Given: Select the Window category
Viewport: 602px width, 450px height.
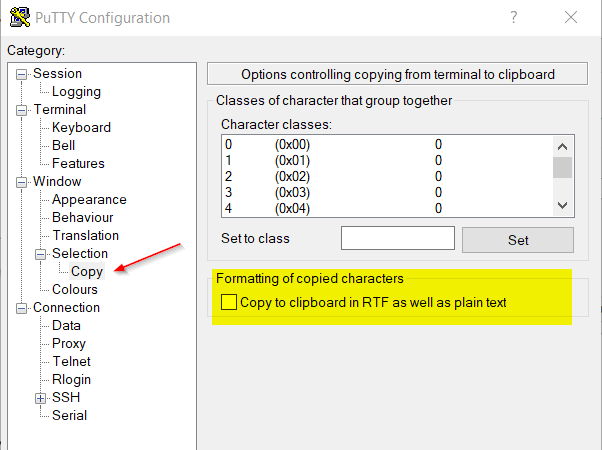Looking at the screenshot, I should click(57, 181).
